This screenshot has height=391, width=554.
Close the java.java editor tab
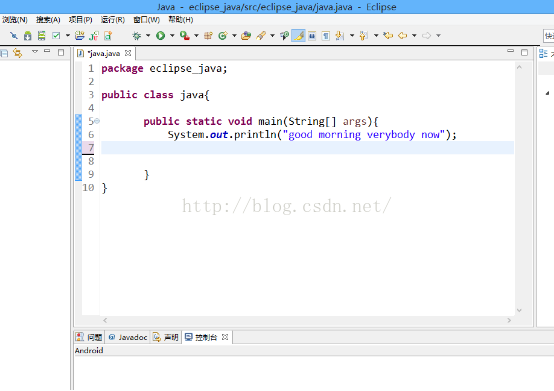pyautogui.click(x=128, y=53)
